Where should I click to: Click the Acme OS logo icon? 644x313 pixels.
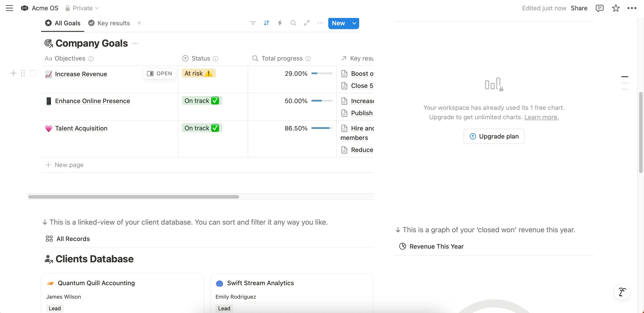(x=24, y=8)
